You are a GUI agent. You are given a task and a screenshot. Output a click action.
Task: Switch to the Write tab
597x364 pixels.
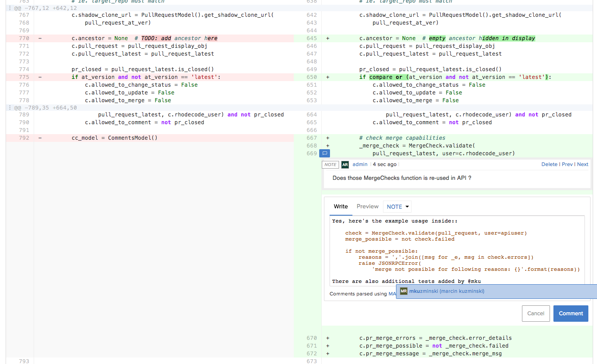340,207
